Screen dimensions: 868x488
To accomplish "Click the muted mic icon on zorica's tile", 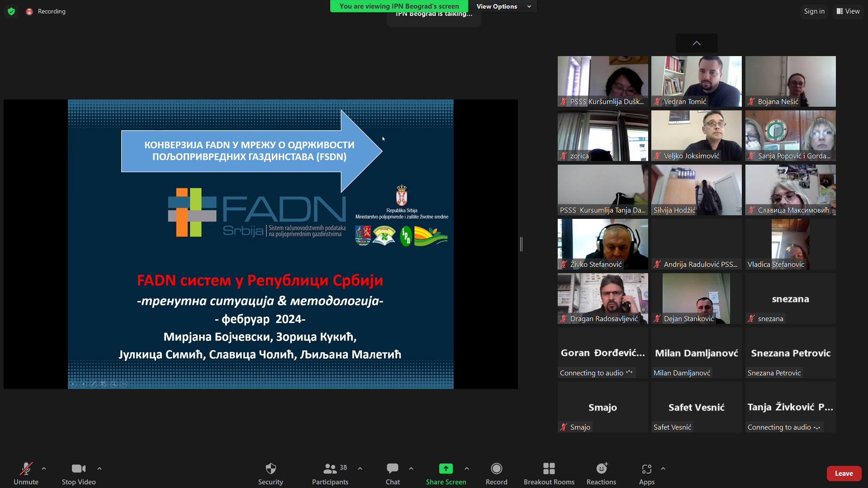I will tap(564, 156).
